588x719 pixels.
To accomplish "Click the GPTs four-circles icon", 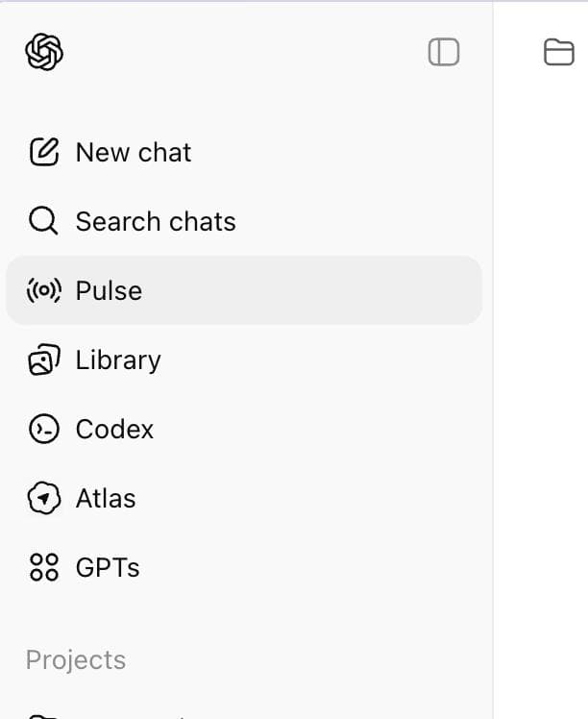I will (x=44, y=567).
